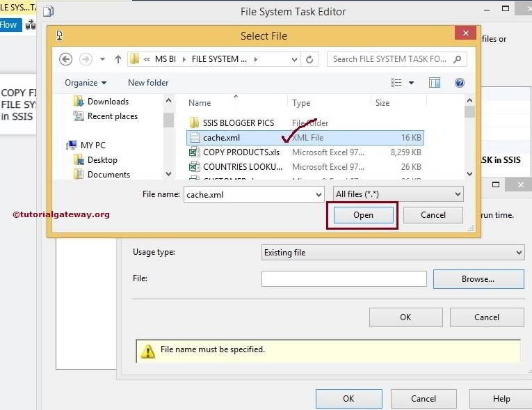Select FILE SYSTEM breadcrumb segment

tap(219, 59)
